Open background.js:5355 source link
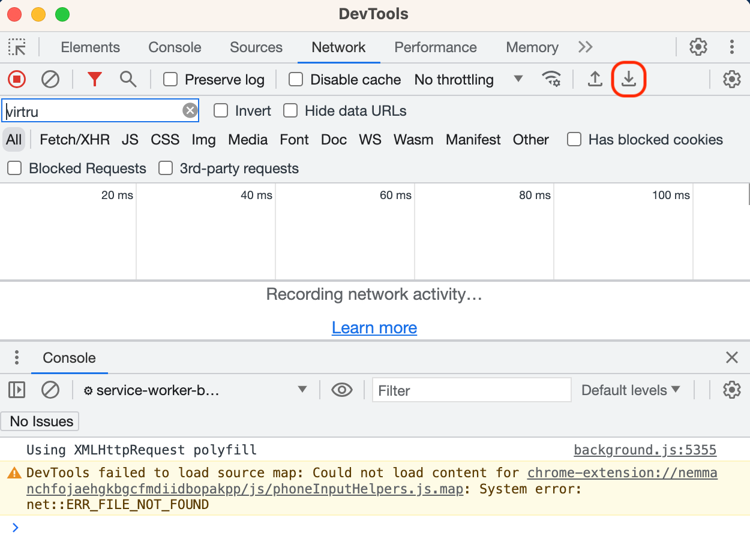 pyautogui.click(x=645, y=450)
